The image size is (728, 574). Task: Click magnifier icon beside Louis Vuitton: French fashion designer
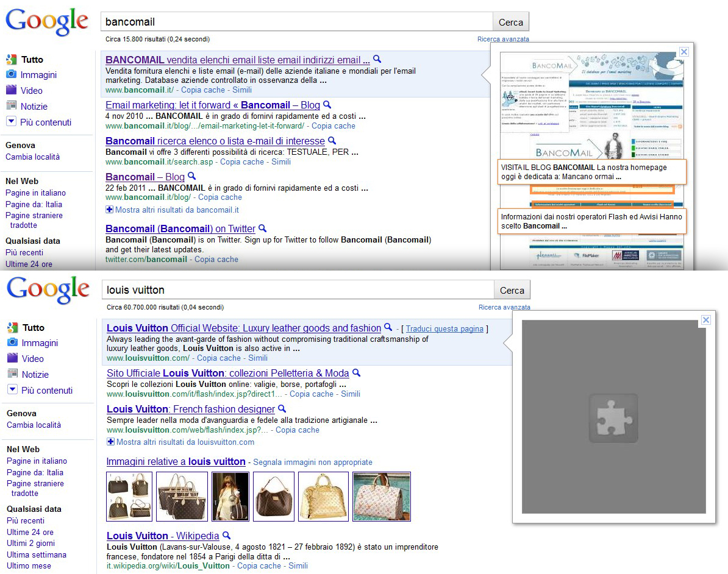pos(282,409)
